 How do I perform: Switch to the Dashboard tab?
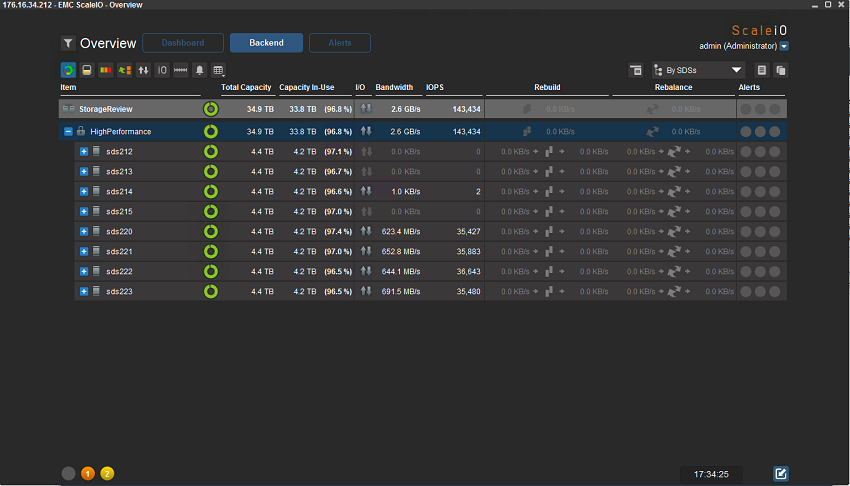coord(183,43)
